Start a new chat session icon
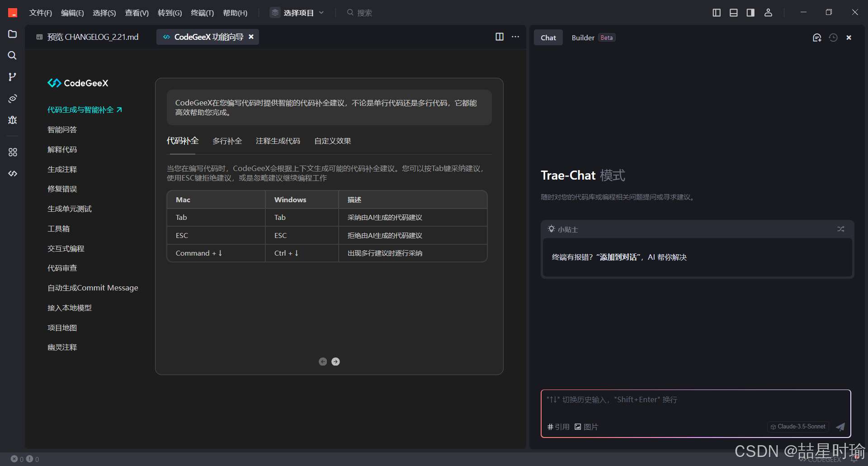The height and width of the screenshot is (466, 868). click(817, 38)
